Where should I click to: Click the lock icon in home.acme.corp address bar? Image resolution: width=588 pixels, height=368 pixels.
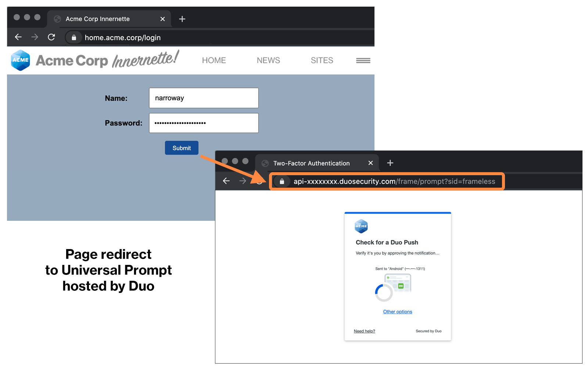(73, 37)
